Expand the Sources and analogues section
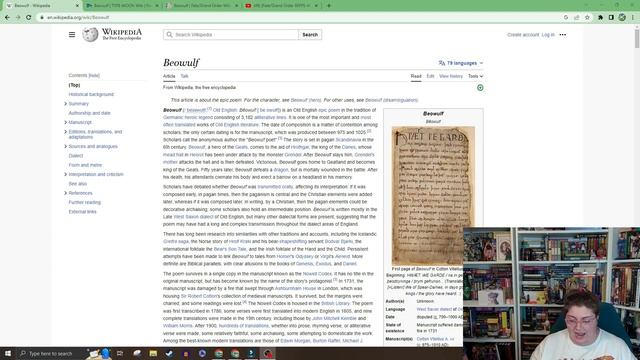The image size is (640, 360). tap(65, 147)
